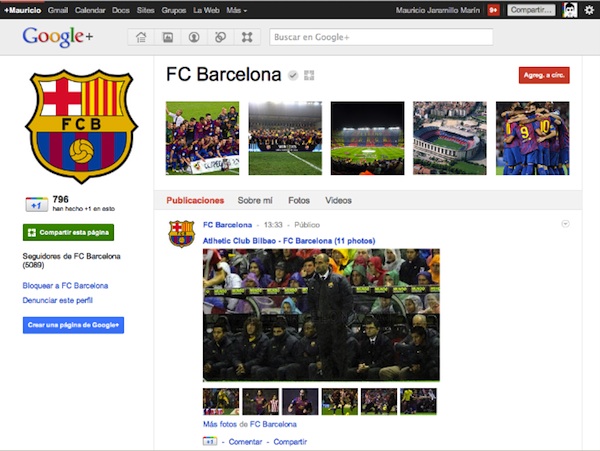Open Gmail from the top bar
The width and height of the screenshot is (600, 451).
tap(58, 10)
